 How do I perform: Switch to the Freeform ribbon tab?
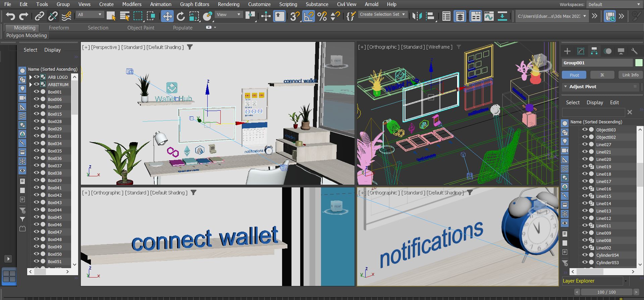pos(59,28)
